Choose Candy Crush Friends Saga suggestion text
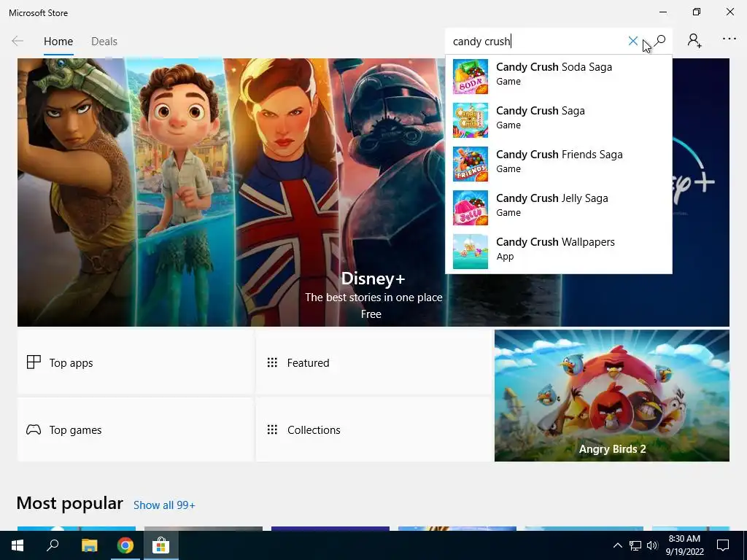Viewport: 747px width, 560px height. [x=560, y=155]
